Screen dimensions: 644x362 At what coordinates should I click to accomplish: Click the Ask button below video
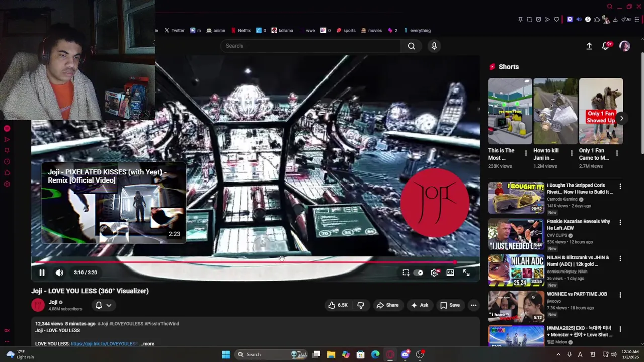point(419,305)
